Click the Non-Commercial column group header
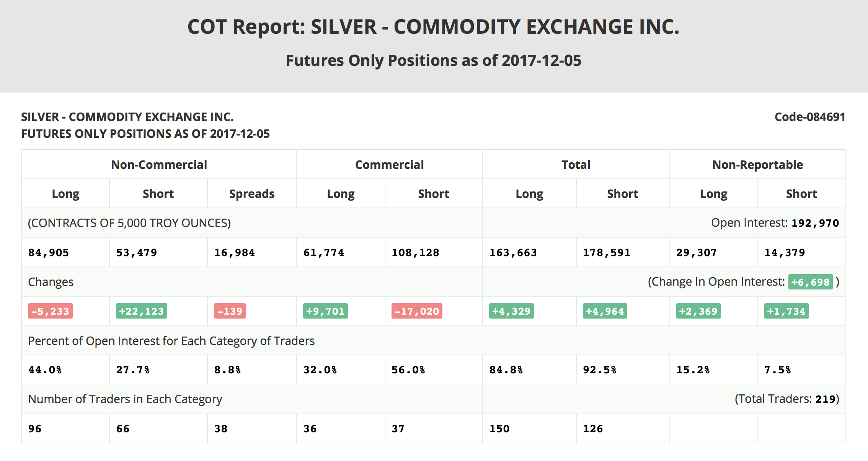The image size is (868, 461). tap(159, 165)
